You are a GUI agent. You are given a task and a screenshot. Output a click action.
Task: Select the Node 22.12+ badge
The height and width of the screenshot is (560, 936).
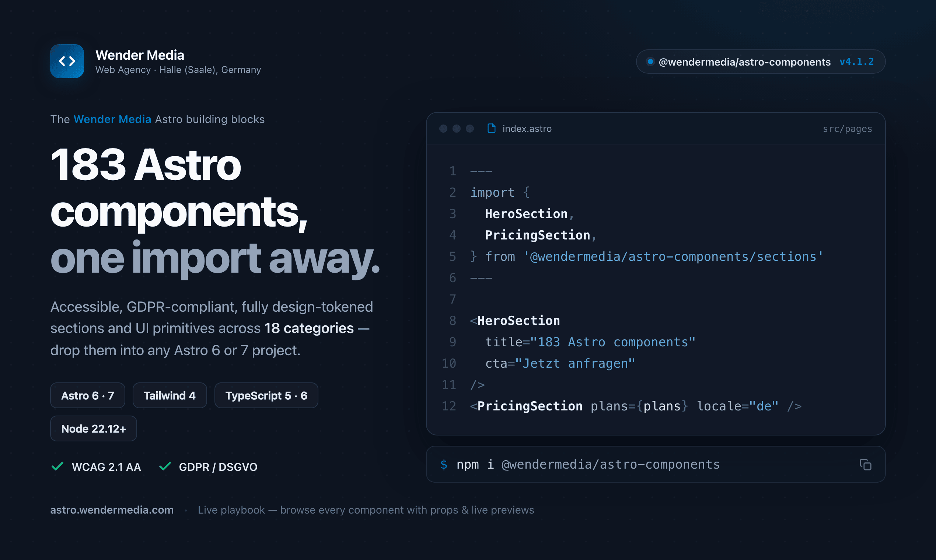pos(94,429)
